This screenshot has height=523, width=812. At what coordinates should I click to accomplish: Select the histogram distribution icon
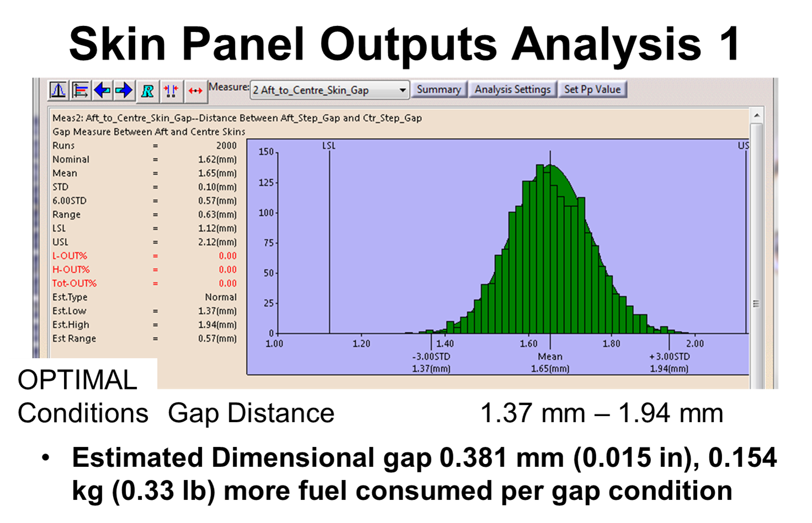tap(57, 90)
